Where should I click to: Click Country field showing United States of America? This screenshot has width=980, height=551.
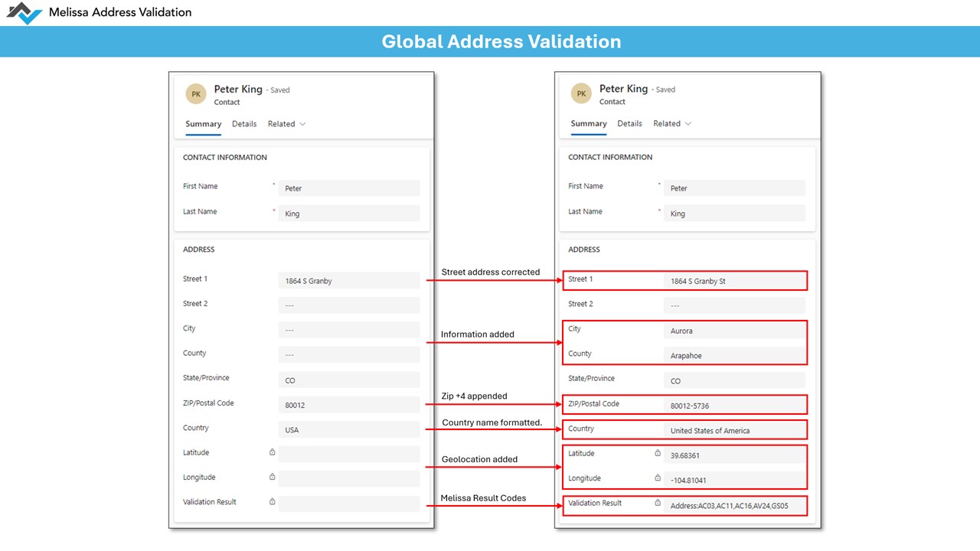click(x=735, y=430)
